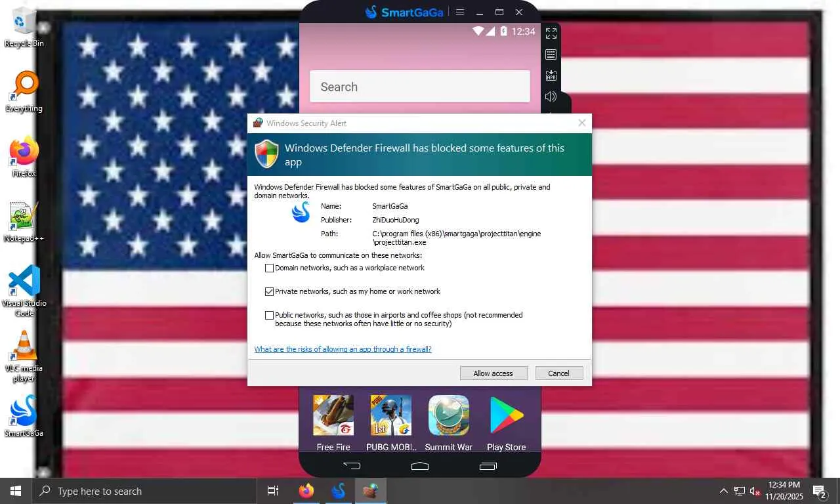Open the Summit War game
Screen dimensions: 840x504
click(x=449, y=423)
